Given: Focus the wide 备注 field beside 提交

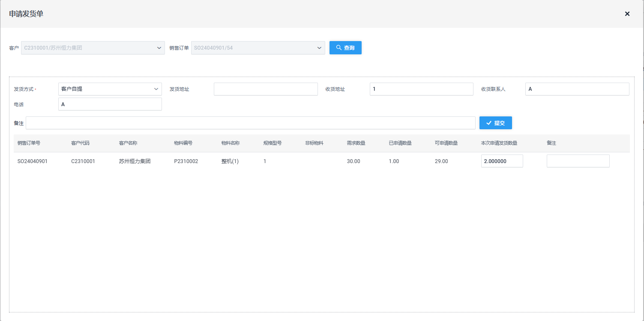Looking at the screenshot, I should 250,123.
